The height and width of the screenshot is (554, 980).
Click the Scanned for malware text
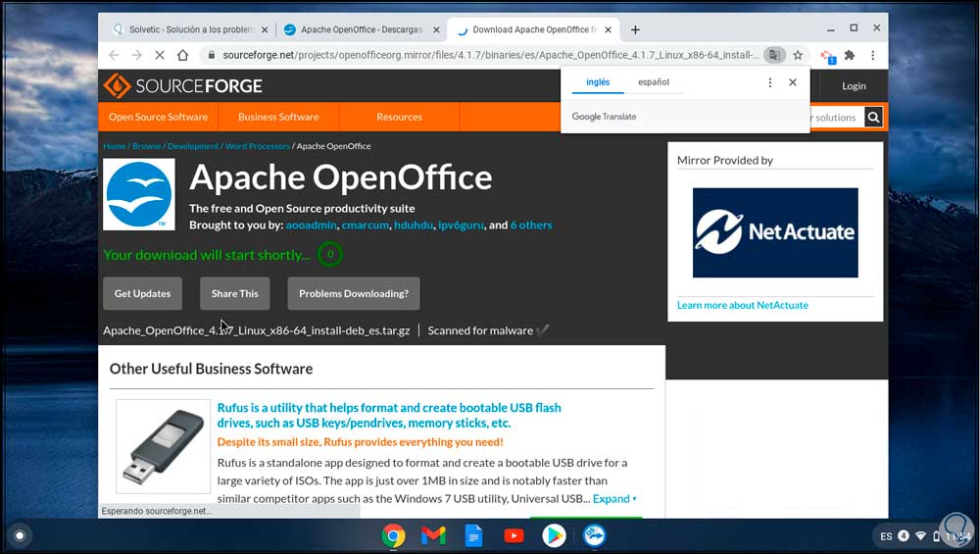[480, 330]
